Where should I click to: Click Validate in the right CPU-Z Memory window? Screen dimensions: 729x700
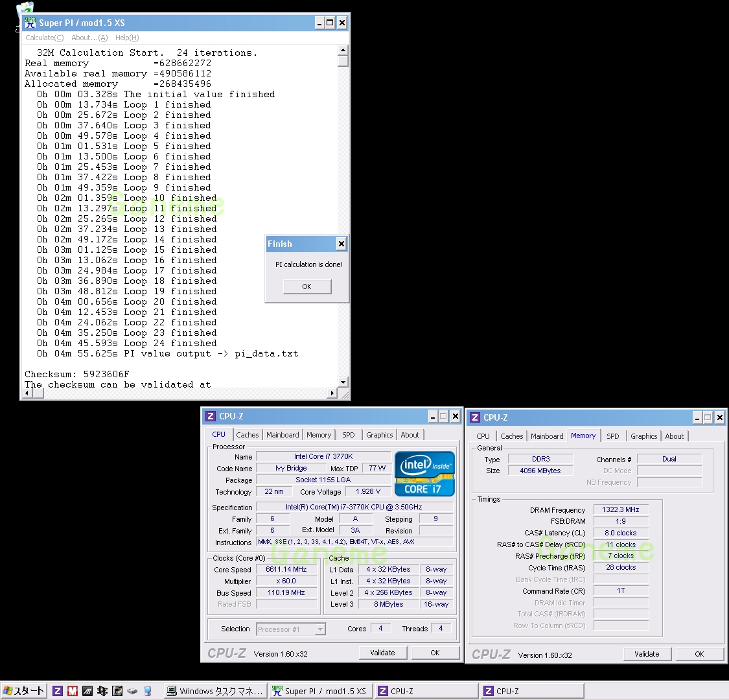(x=647, y=654)
